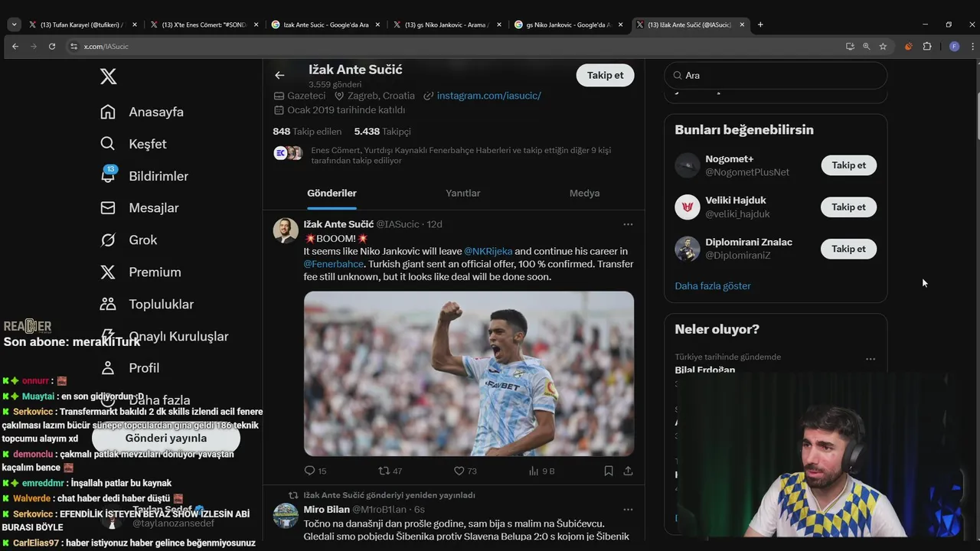Viewport: 980px width, 551px height.
Task: Open instagram.com/iasucic link
Action: pyautogui.click(x=488, y=96)
